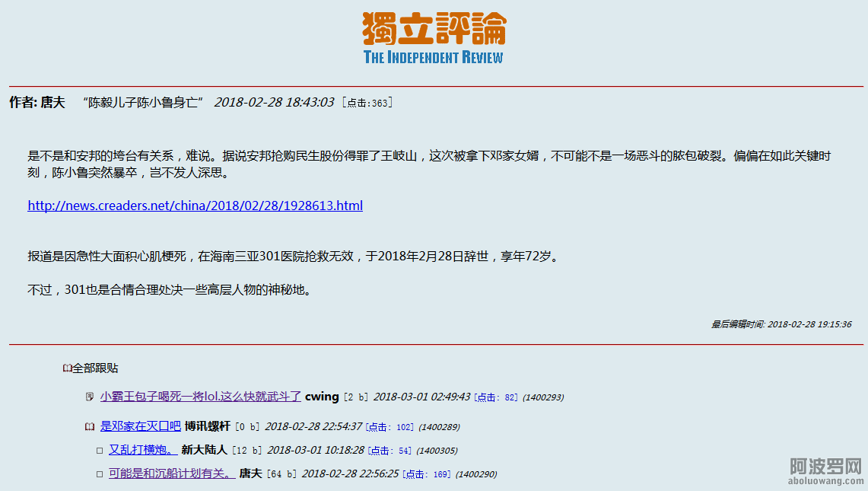
Task: Click the username 博讯螺杆
Action: [x=207, y=426]
